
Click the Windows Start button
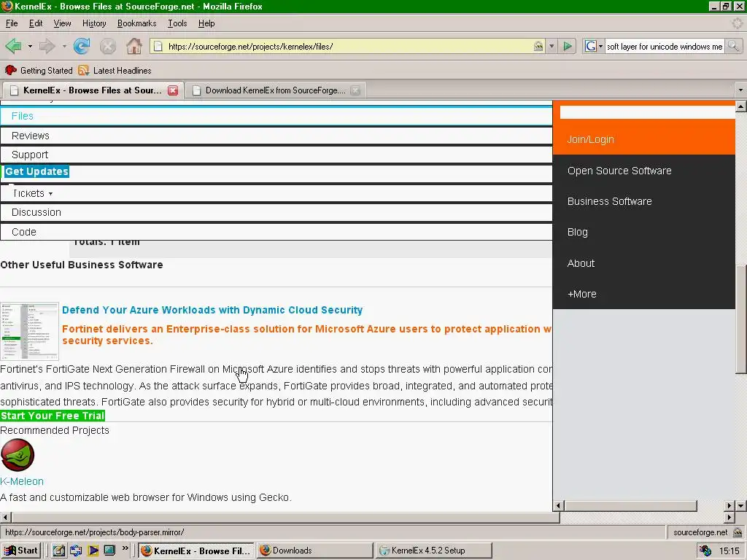(20, 551)
